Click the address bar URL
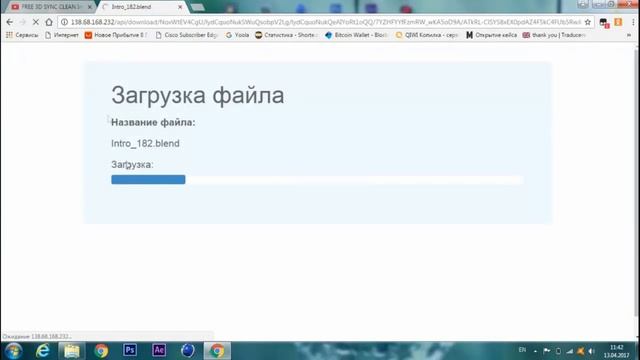 click(325, 22)
